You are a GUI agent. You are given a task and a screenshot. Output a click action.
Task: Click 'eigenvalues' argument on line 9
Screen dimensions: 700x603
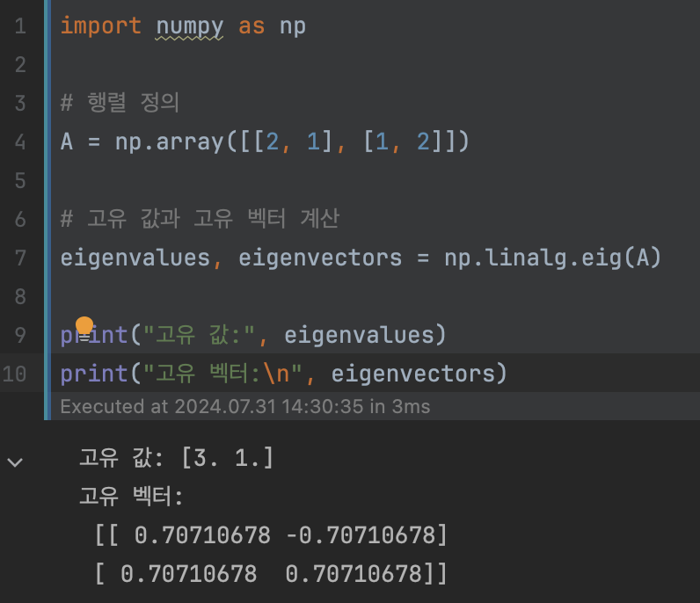(360, 335)
